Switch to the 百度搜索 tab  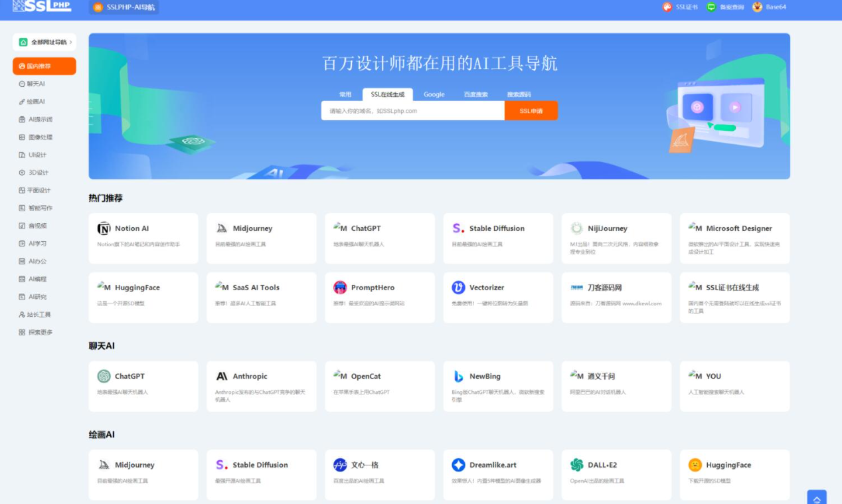[x=477, y=94]
